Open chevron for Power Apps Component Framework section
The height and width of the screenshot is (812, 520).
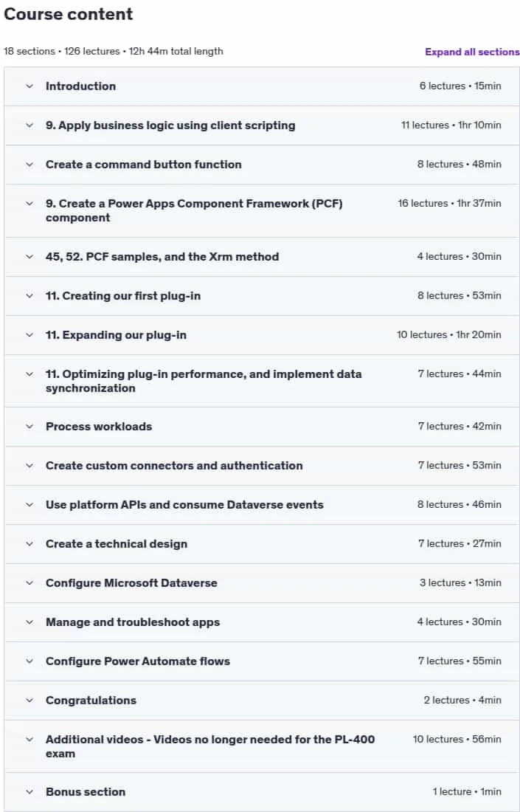30,204
